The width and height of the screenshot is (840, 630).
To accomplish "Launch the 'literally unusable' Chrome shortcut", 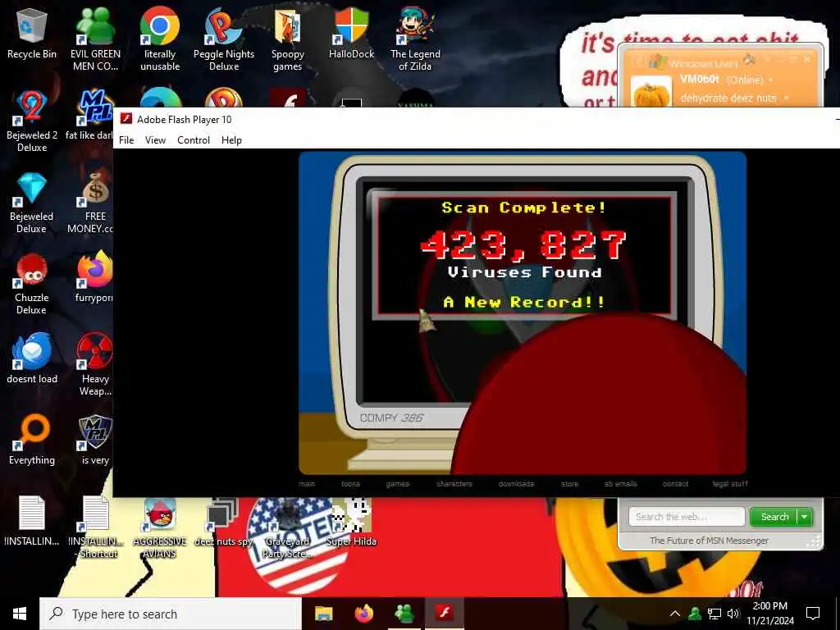I will (160, 39).
